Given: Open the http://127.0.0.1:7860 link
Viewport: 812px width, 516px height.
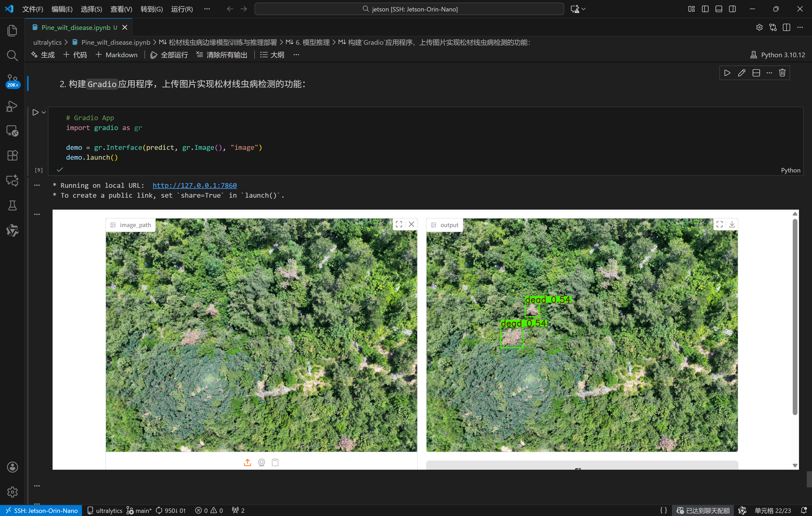Looking at the screenshot, I should (195, 185).
